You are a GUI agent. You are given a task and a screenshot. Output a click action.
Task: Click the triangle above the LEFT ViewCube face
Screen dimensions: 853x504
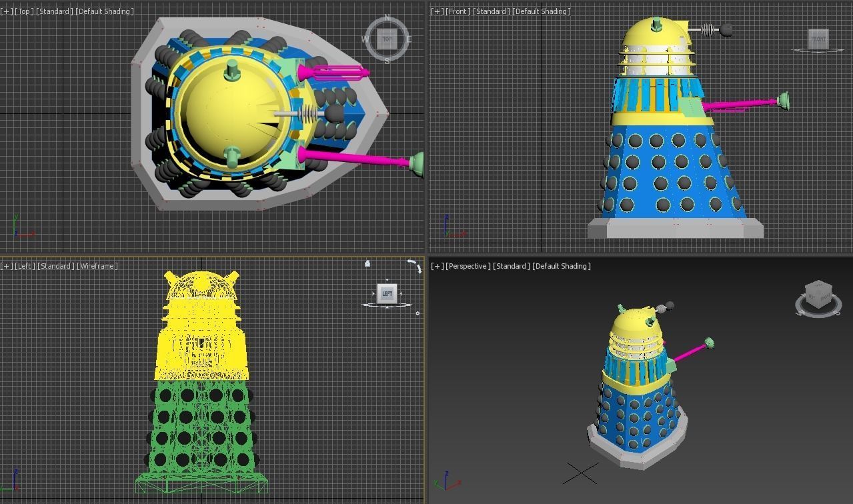pos(387,281)
